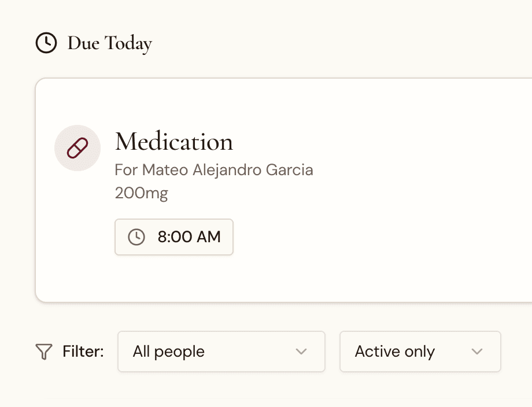This screenshot has width=532, height=407.
Task: Click the clock icon inside the 8:00 AM chip
Action: [135, 237]
